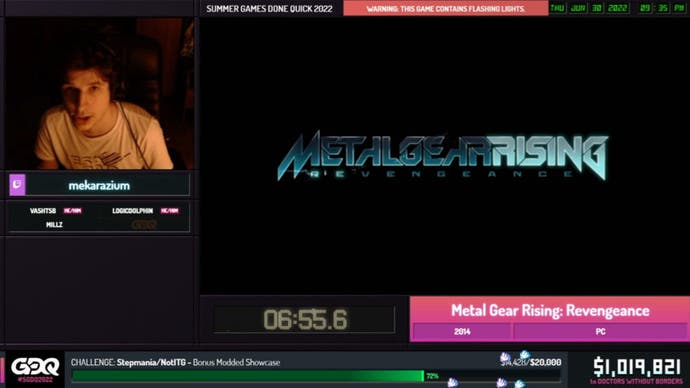Click the HE/HIM pronoun badge next to VASHTSB

[x=73, y=211]
